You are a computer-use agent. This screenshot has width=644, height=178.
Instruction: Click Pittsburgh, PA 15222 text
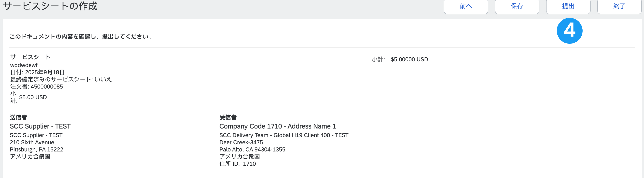coord(36,149)
